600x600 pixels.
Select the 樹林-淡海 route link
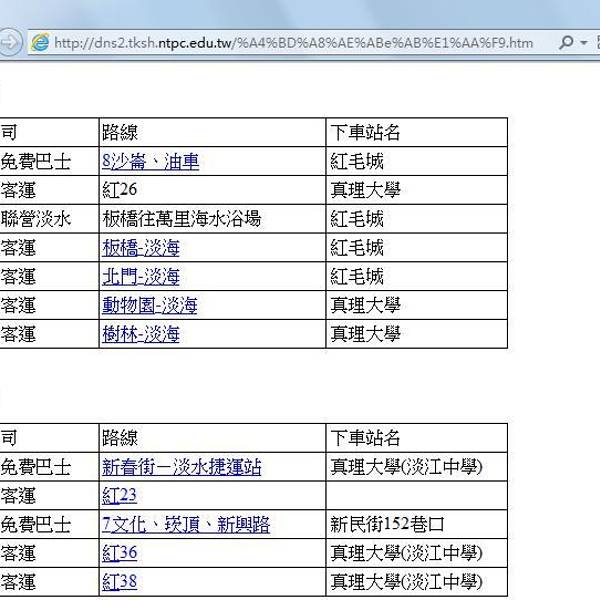(x=141, y=335)
